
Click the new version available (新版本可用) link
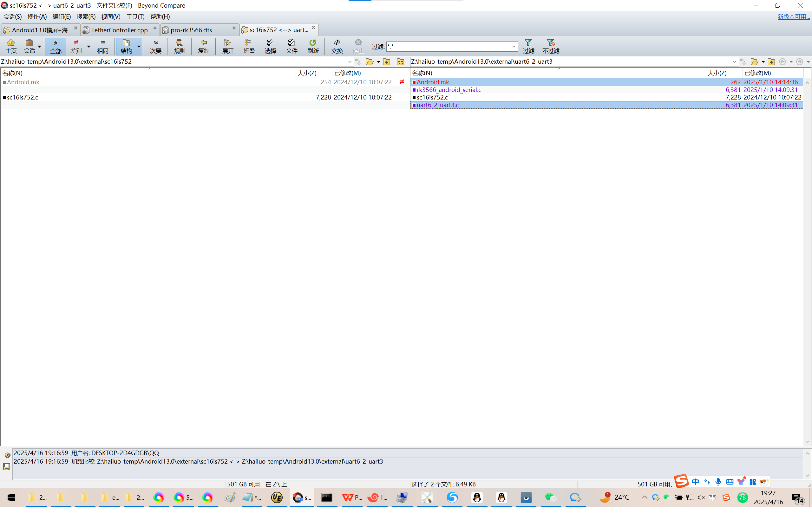pos(793,16)
